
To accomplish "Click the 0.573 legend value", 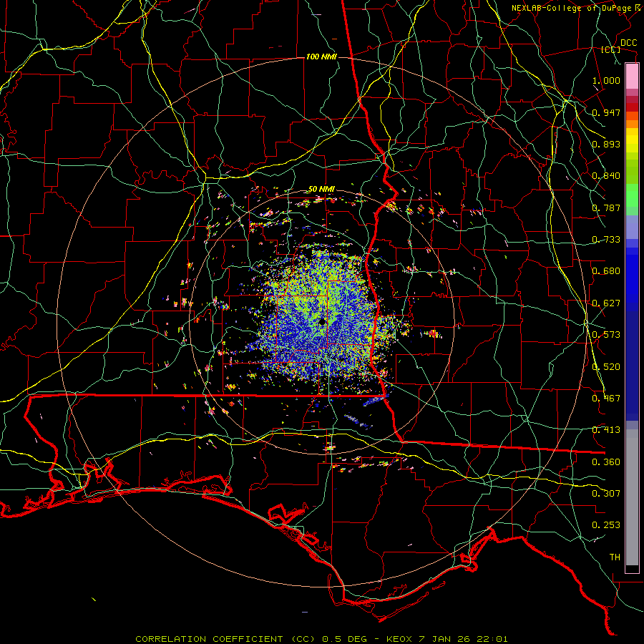I will tap(606, 335).
